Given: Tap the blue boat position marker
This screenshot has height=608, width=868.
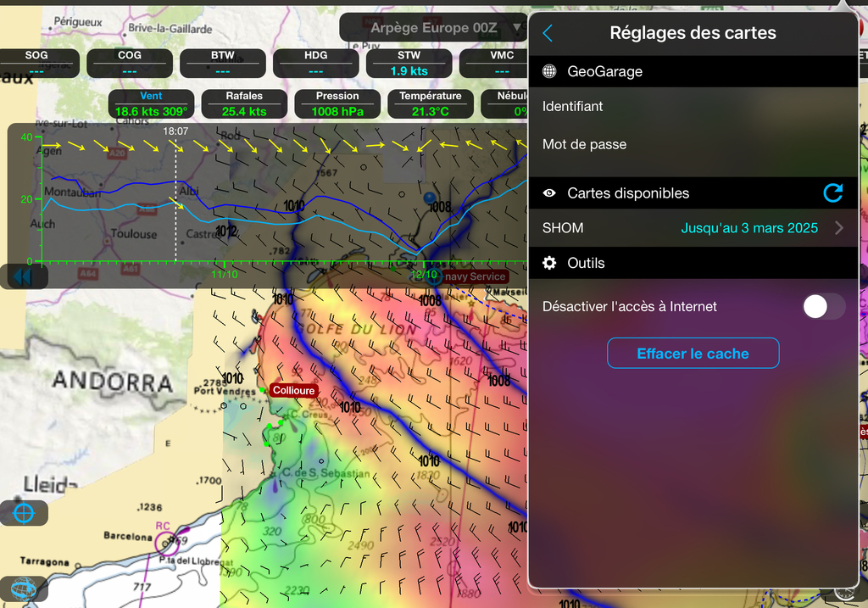Looking at the screenshot, I should (430, 198).
